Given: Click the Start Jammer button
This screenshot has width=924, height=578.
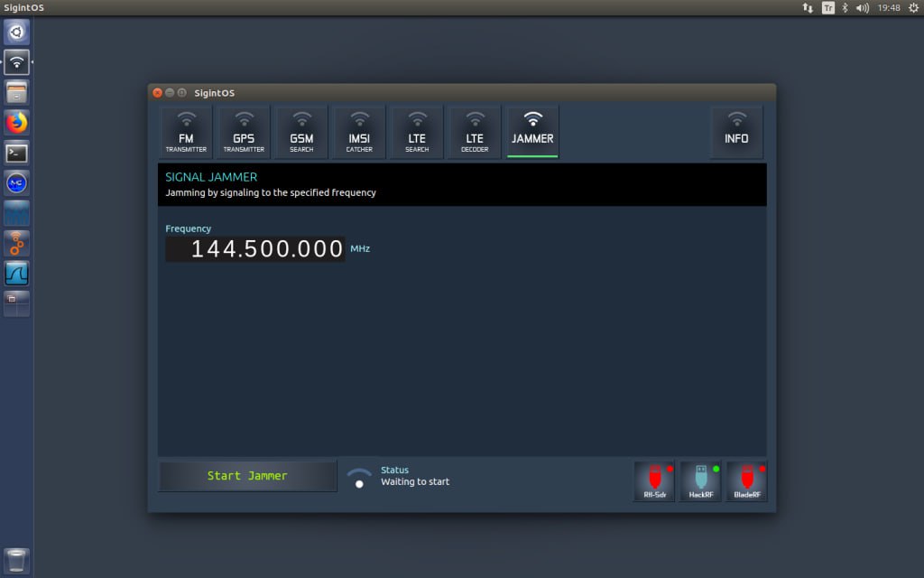Looking at the screenshot, I should pos(247,476).
